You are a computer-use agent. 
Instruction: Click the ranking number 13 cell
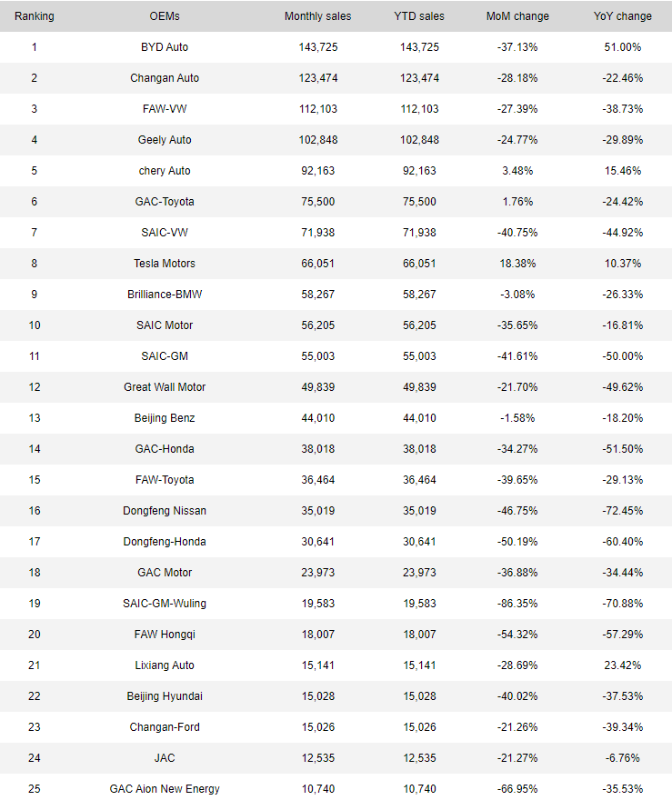point(35,418)
